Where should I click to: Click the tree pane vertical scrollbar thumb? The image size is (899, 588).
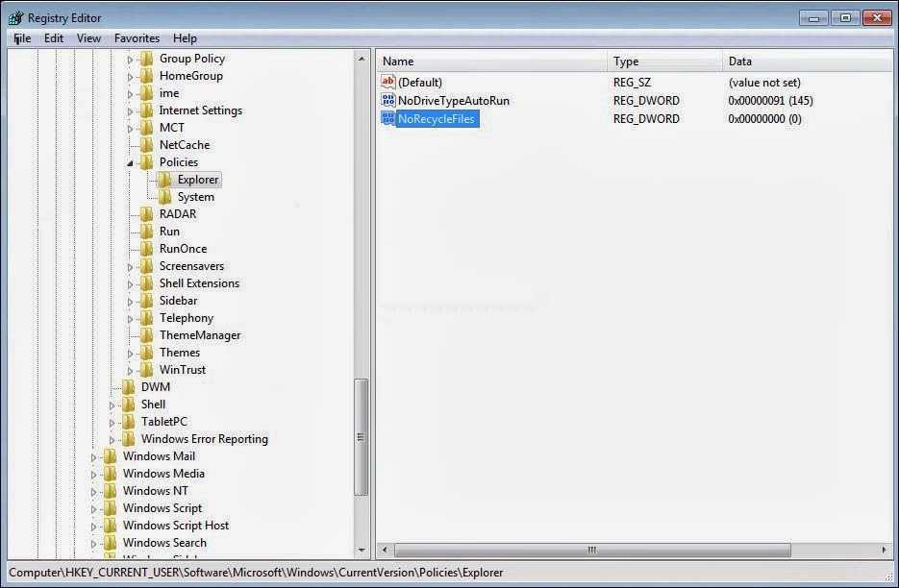[x=362, y=437]
